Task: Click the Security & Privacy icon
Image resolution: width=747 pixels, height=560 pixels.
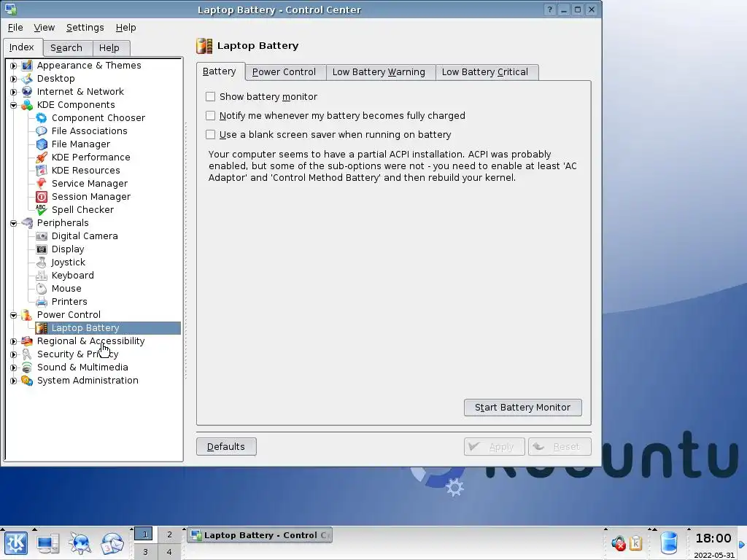Action: coord(27,354)
